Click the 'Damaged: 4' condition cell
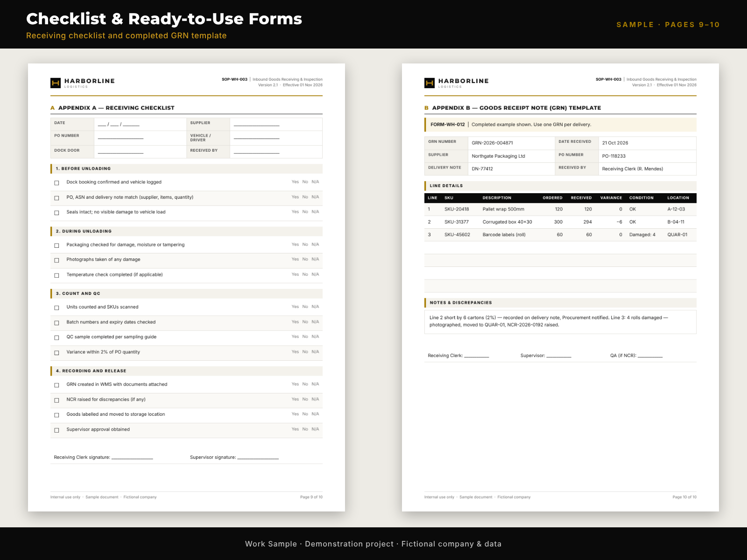This screenshot has width=747, height=560. point(642,235)
